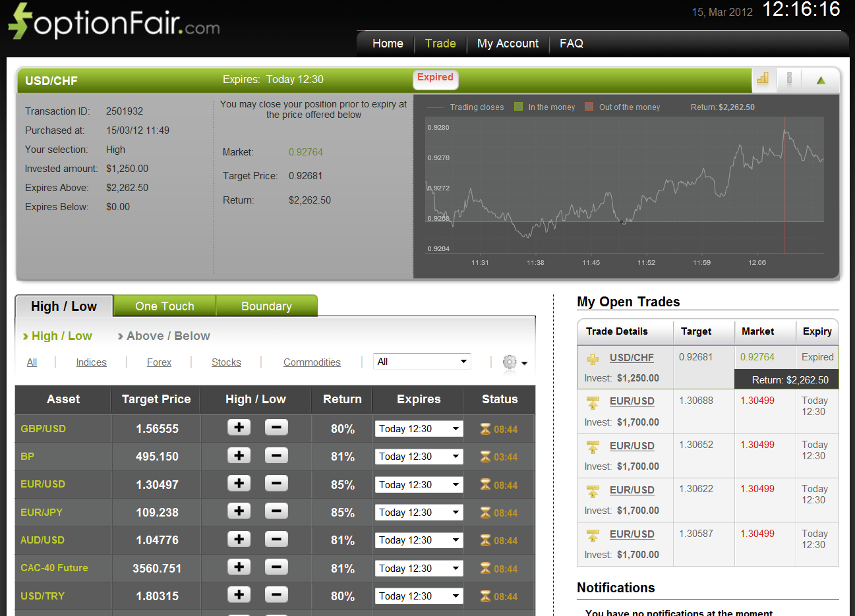Open the All assets dropdown
The height and width of the screenshot is (616, 855).
coord(422,361)
